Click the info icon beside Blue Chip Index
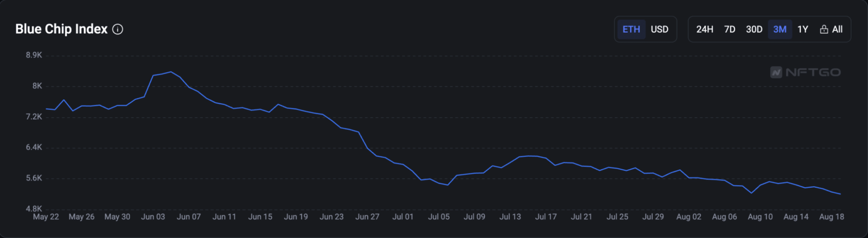Viewport: 868px width, 238px height. pos(118,29)
